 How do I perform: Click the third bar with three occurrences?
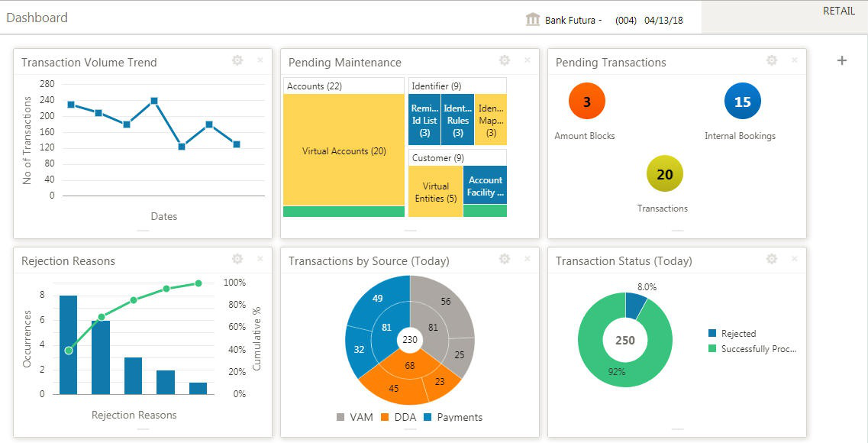pyautogui.click(x=133, y=376)
